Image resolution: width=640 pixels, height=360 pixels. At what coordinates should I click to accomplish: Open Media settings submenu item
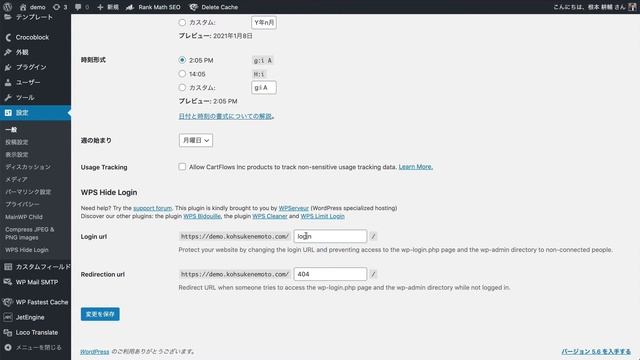(x=16, y=179)
